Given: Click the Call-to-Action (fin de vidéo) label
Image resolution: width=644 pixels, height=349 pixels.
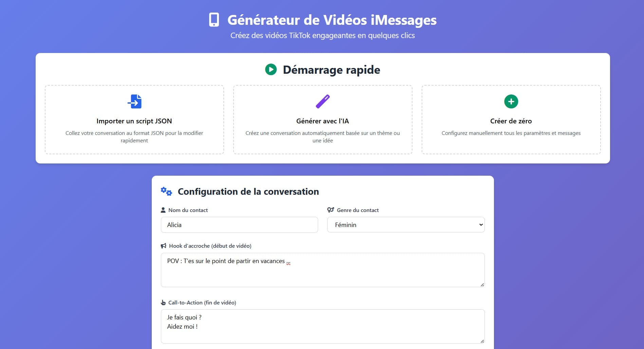Looking at the screenshot, I should point(202,302).
